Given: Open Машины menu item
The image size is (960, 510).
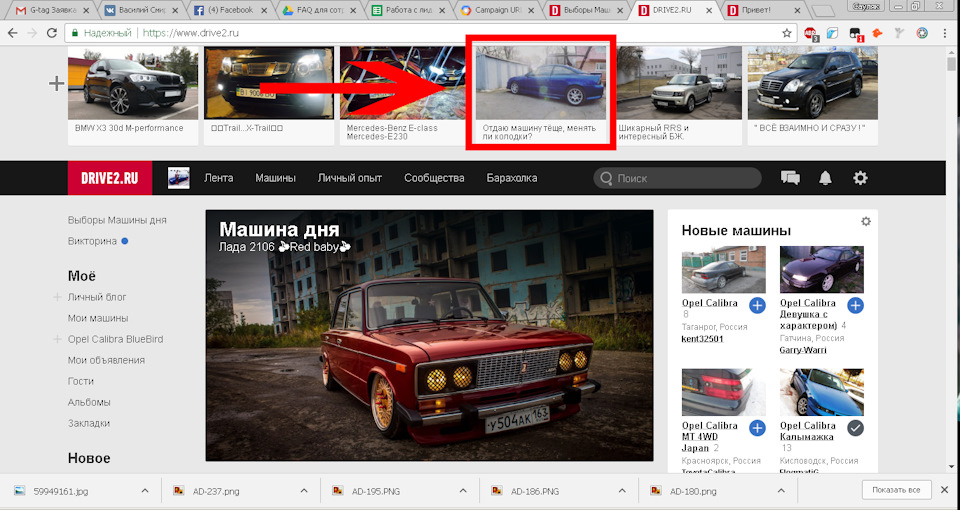Looking at the screenshot, I should tap(276, 178).
